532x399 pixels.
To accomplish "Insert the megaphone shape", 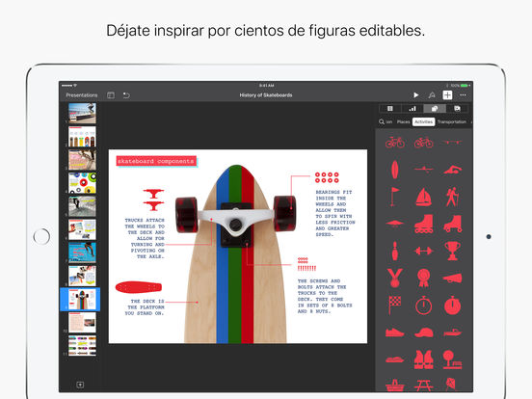I will (453, 279).
